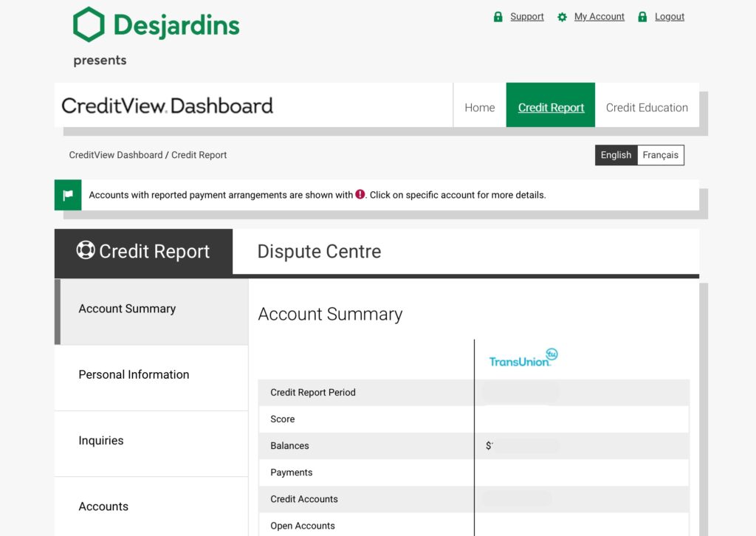This screenshot has height=536, width=756.
Task: Open Inquiries section in the sidebar
Action: (101, 441)
